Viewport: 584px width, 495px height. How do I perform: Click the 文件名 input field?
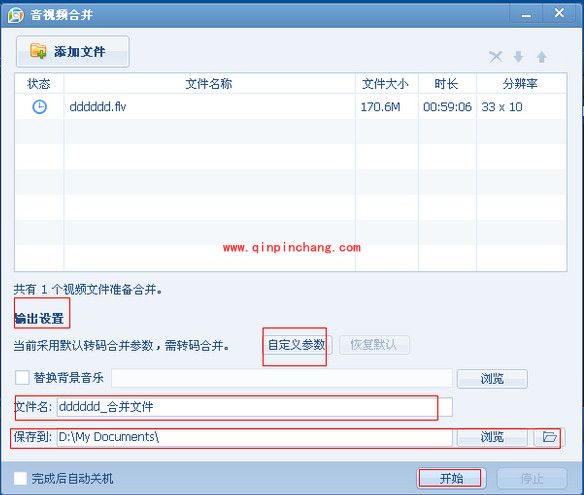pos(255,407)
